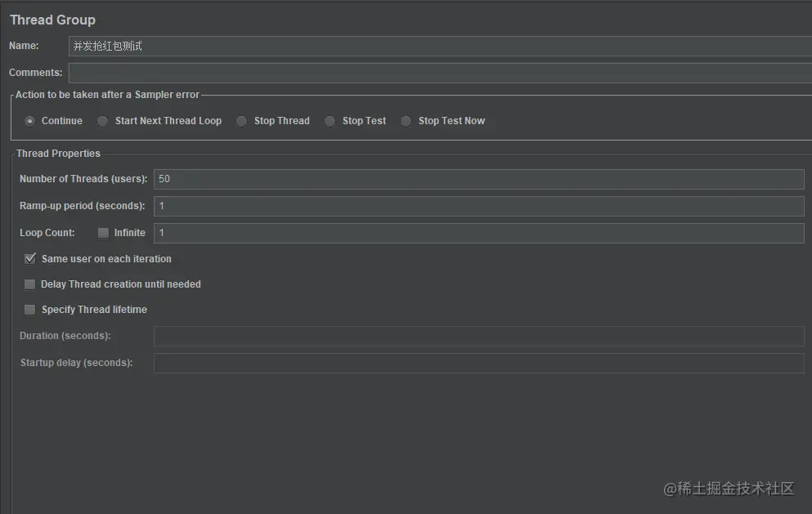Click the Startup delay (seconds) field

479,363
